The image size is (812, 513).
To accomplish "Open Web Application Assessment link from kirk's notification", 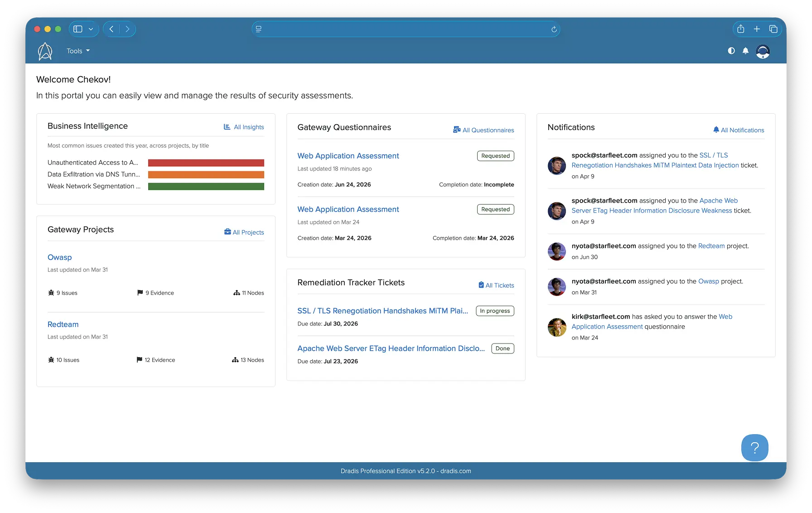I will (x=607, y=327).
